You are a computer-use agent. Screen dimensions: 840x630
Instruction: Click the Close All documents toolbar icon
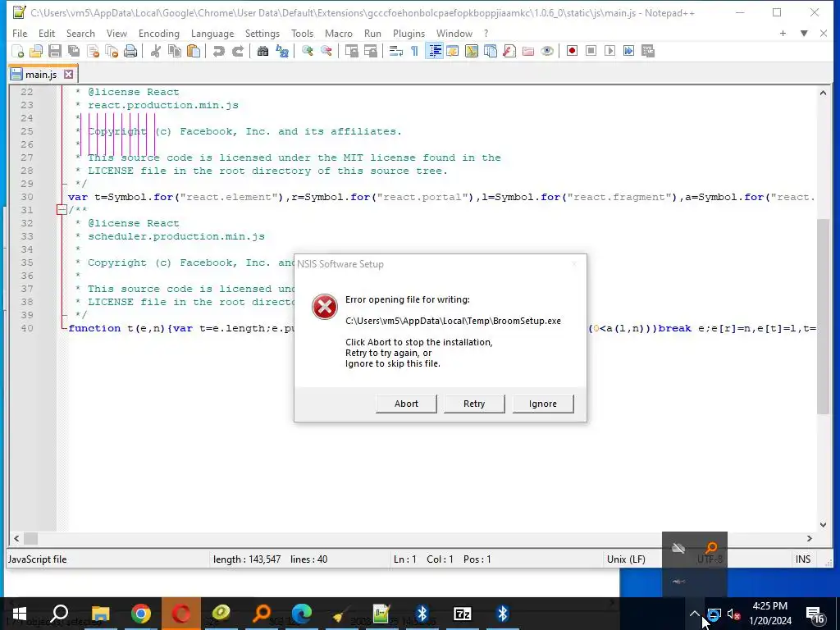click(112, 51)
